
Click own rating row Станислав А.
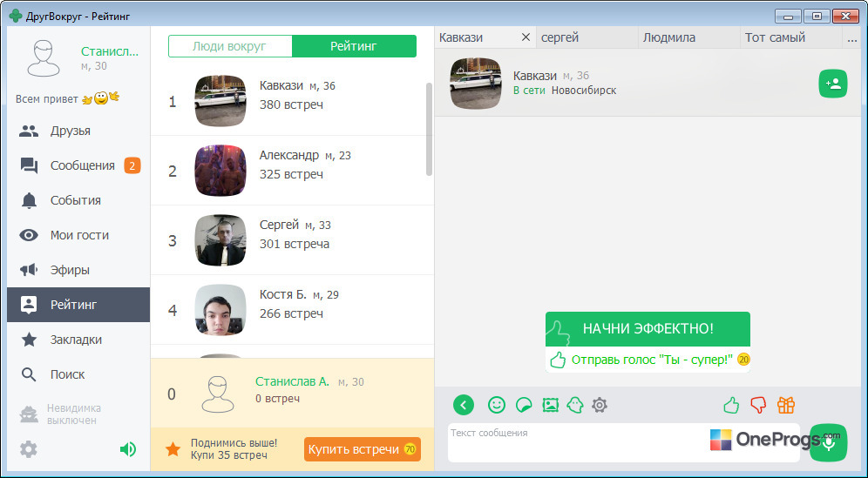pyautogui.click(x=292, y=393)
